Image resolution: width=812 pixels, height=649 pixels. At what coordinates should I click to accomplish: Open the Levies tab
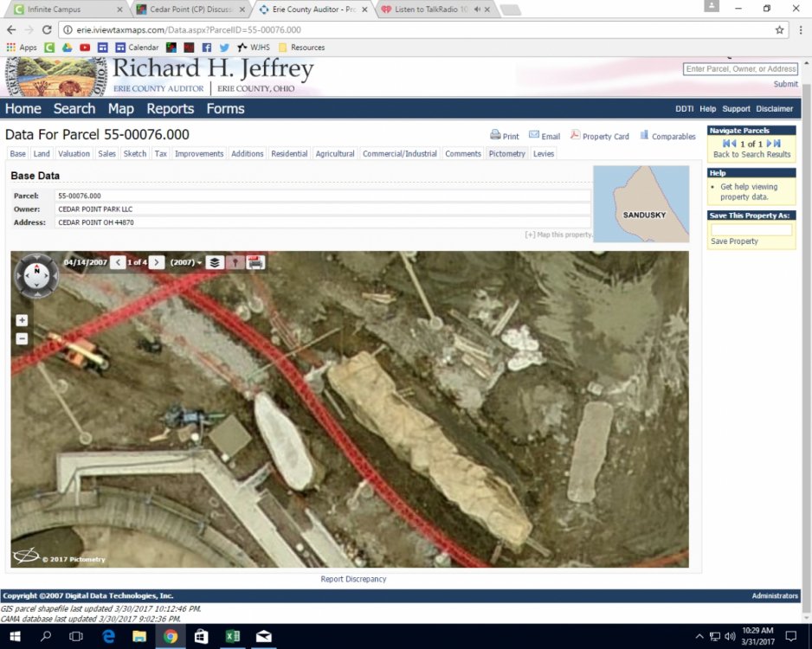(x=544, y=154)
